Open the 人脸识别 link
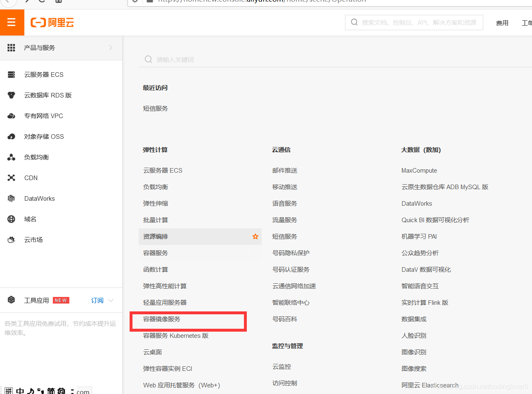 pos(414,336)
